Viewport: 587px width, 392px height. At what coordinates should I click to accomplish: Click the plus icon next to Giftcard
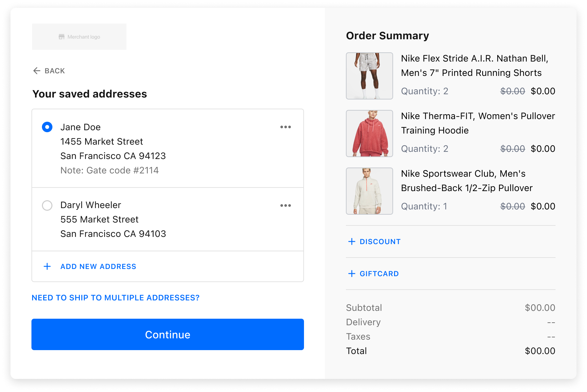tap(351, 274)
